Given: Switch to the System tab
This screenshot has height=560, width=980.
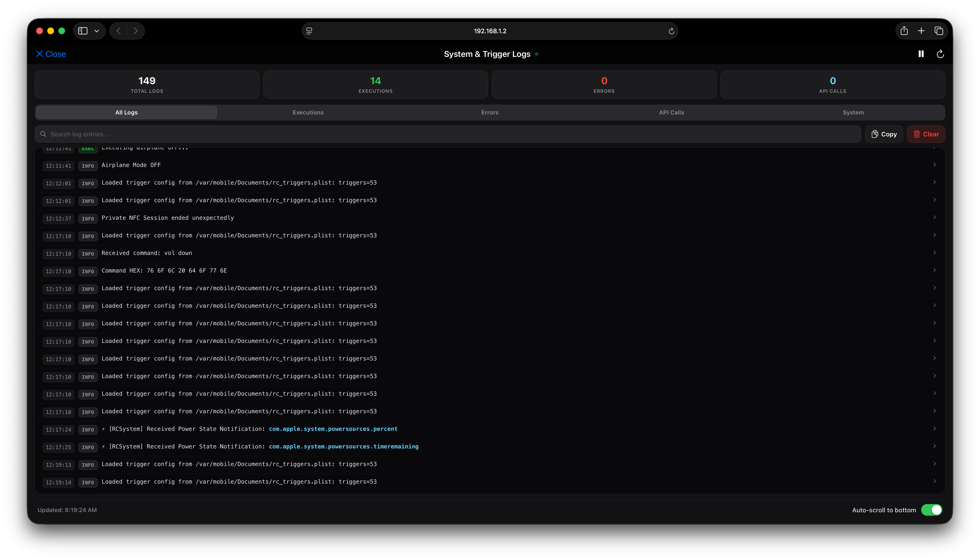Looking at the screenshot, I should pos(853,112).
